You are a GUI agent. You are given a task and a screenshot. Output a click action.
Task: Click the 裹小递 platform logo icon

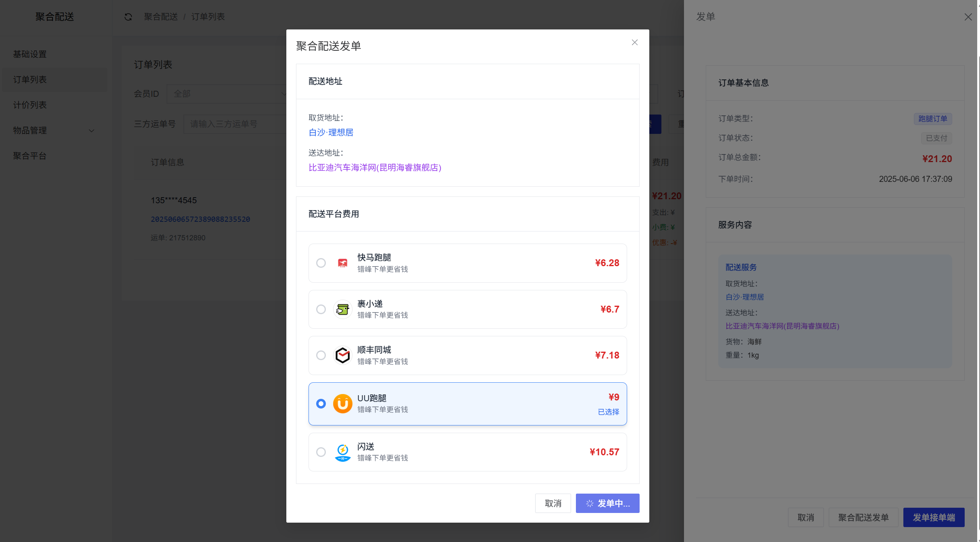pos(342,309)
